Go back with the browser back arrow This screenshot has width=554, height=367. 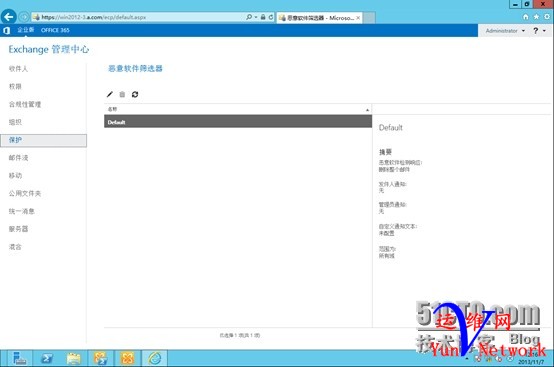(x=8, y=17)
